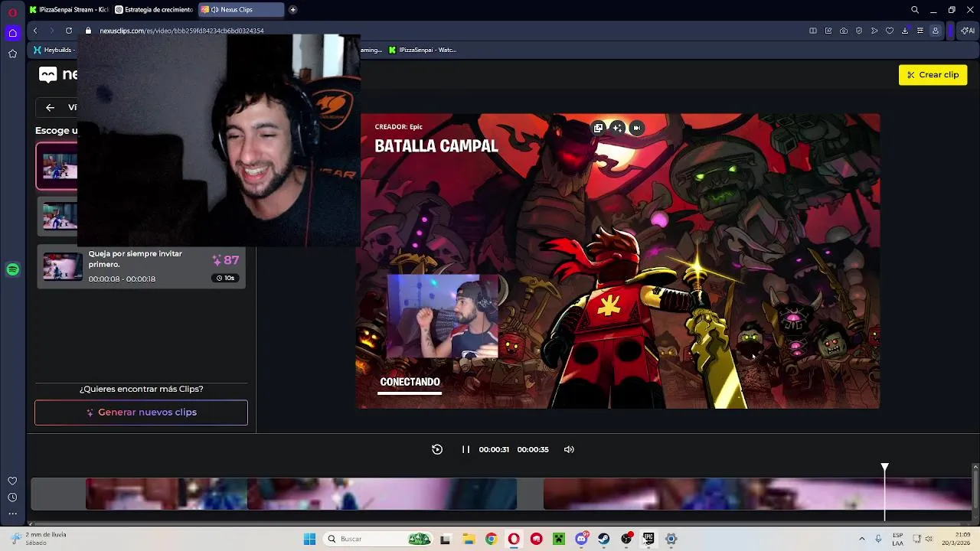Select the clip 'Queja por siempre invitar primero.'

click(141, 266)
